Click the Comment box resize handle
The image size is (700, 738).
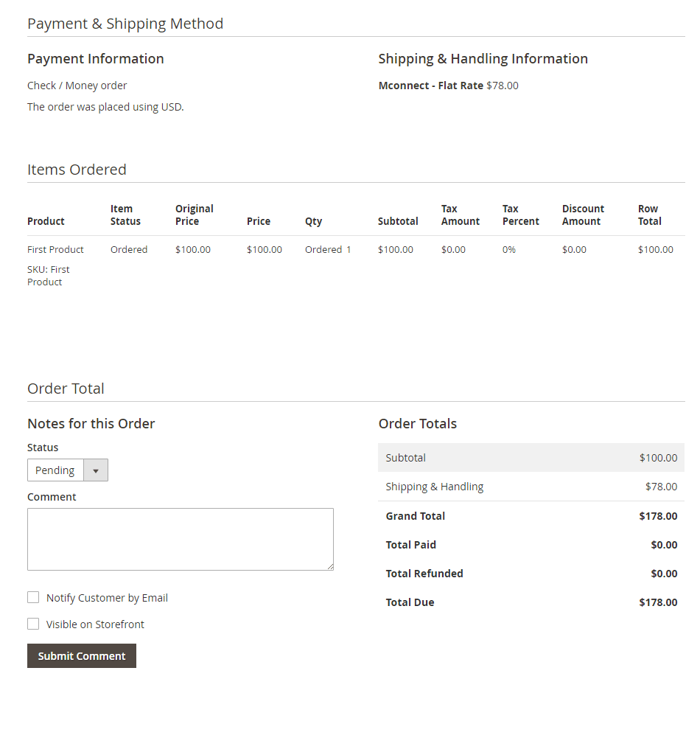pyautogui.click(x=329, y=566)
